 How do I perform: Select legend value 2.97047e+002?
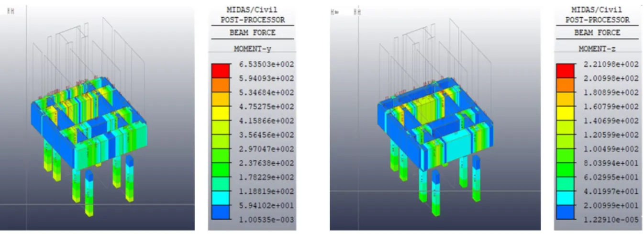(266, 149)
